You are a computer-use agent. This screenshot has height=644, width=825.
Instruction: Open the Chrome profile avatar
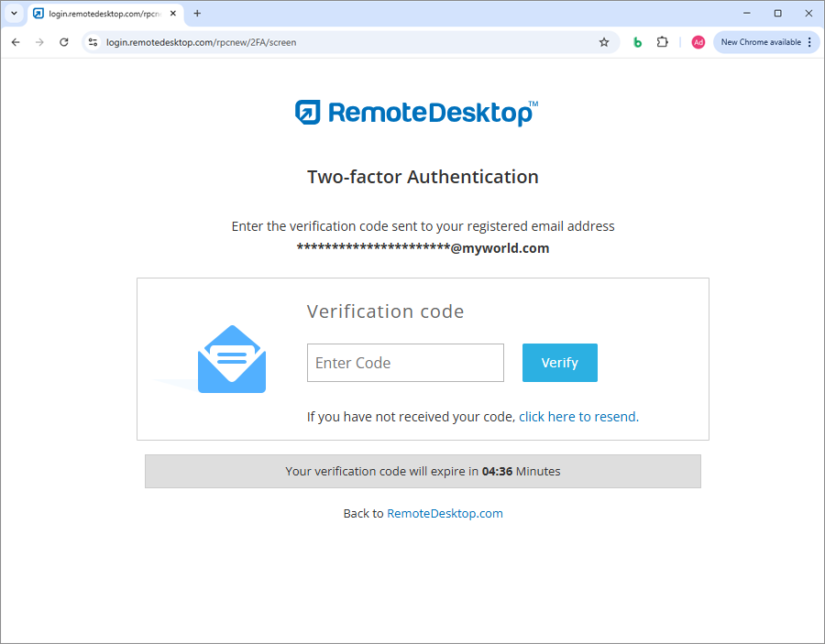coord(698,42)
